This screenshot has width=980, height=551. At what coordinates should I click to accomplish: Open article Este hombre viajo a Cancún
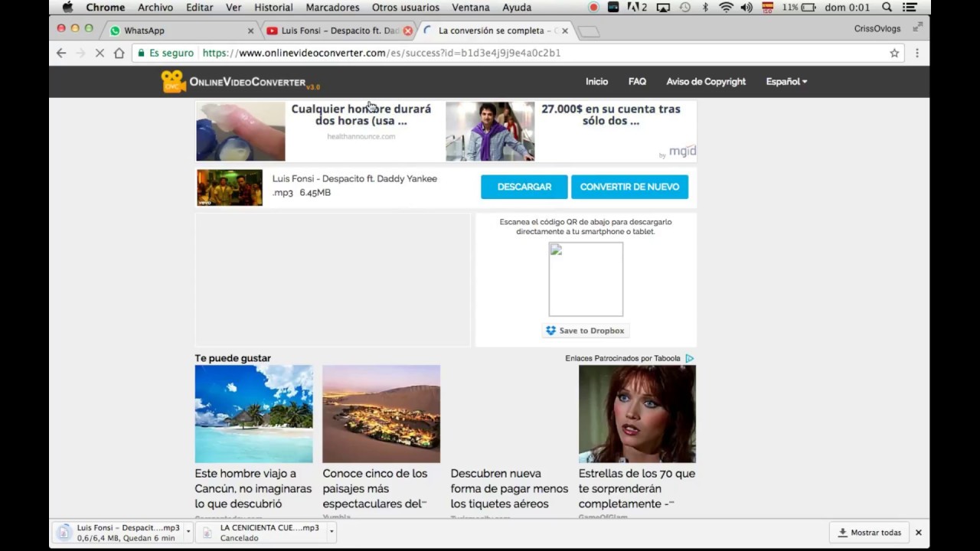(x=253, y=488)
